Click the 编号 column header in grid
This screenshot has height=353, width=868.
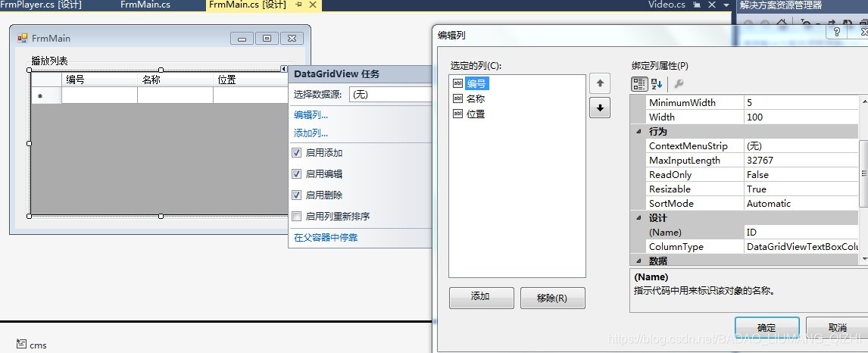[x=99, y=80]
